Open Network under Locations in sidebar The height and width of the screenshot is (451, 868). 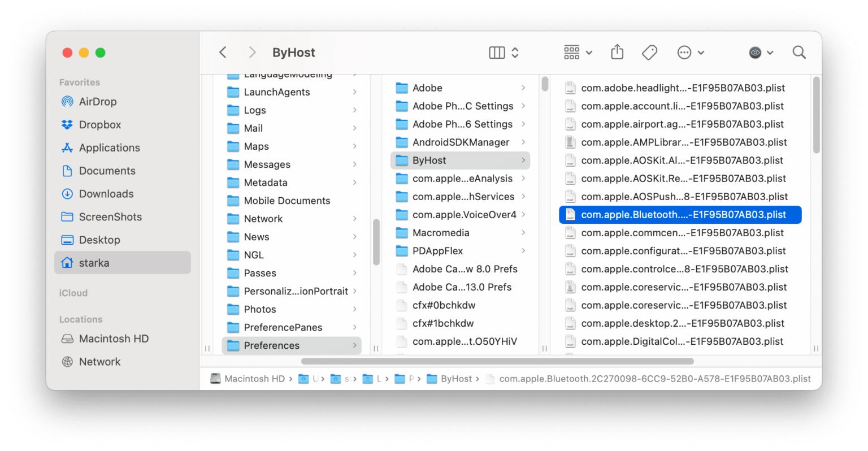[x=123, y=362]
